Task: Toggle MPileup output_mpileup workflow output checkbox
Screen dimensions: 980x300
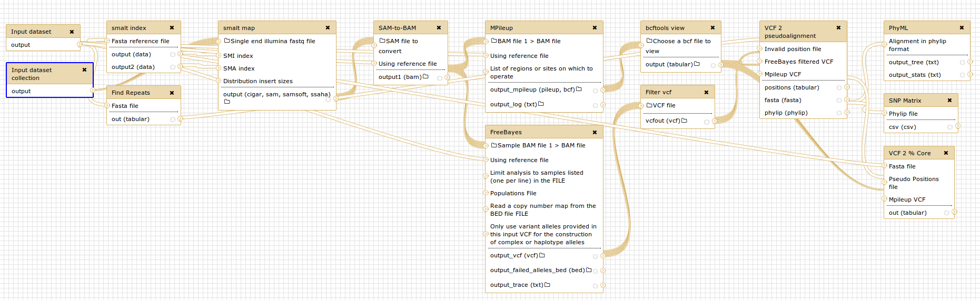Action: click(x=596, y=91)
